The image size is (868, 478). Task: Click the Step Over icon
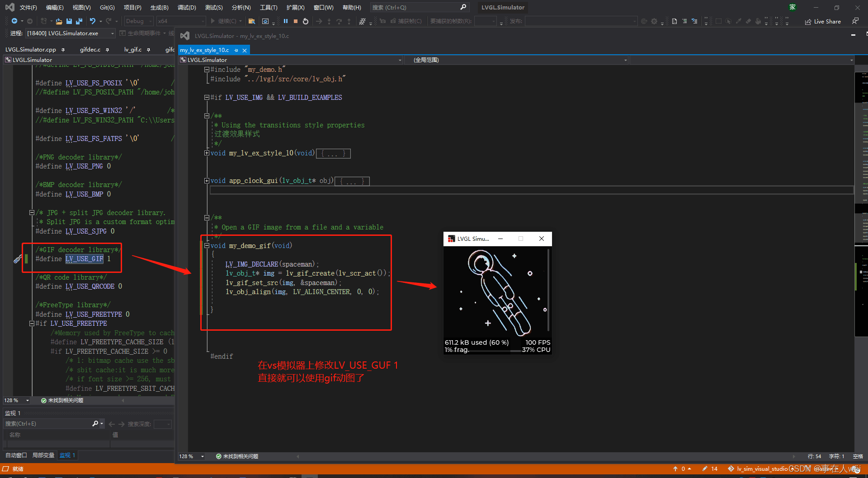[x=339, y=21]
